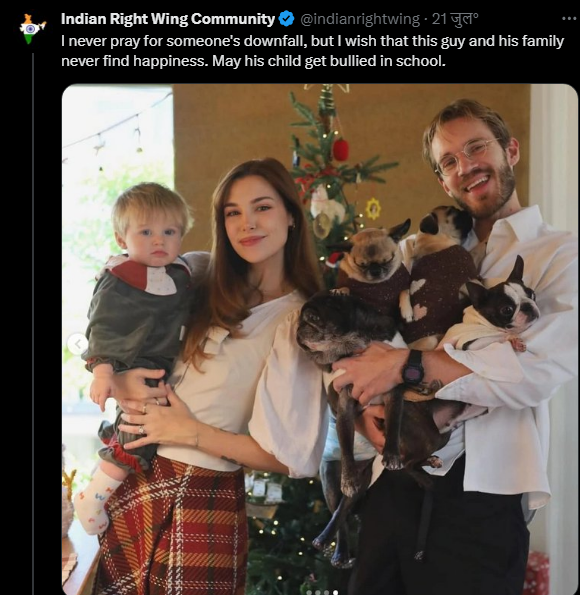Click the vertical thread line below avatar

click(x=33, y=324)
